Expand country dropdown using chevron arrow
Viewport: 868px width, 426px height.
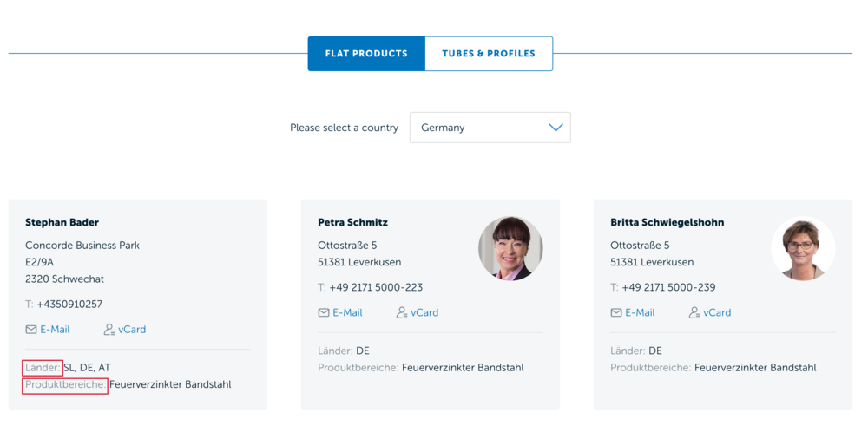[x=556, y=128]
